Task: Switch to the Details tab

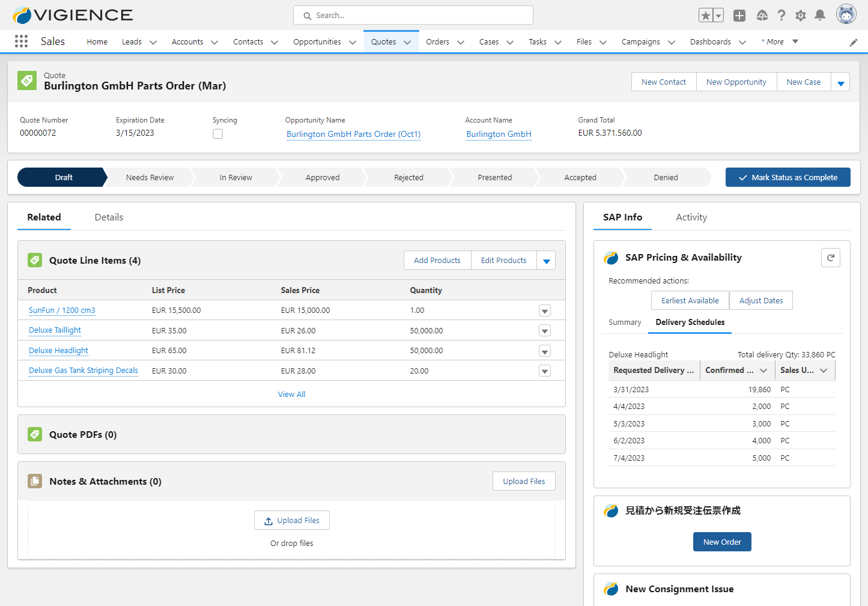Action: 109,217
